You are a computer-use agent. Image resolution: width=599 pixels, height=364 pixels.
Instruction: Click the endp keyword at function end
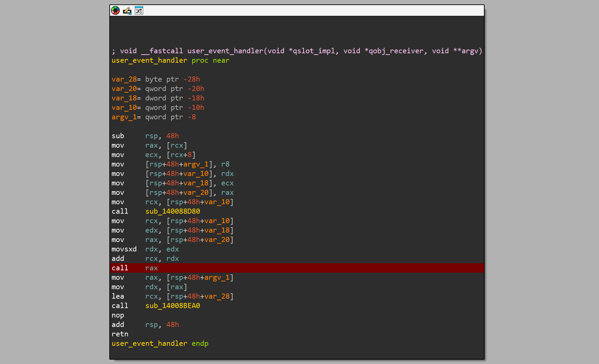click(x=200, y=343)
